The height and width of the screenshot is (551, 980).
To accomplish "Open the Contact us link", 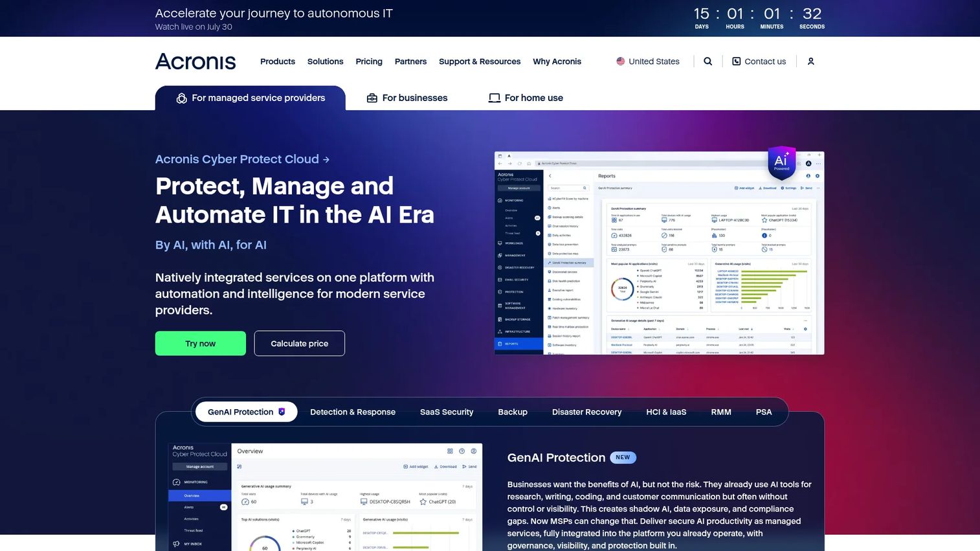I will pos(759,62).
